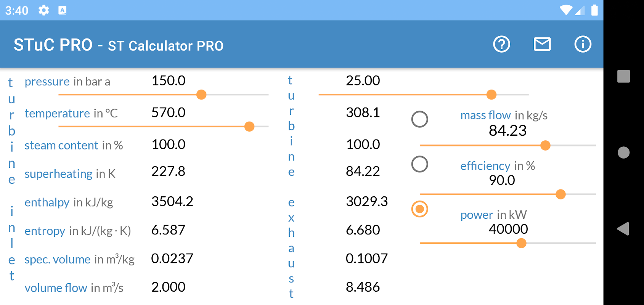
Task: Click the mass flow slider handle
Action: (545, 145)
